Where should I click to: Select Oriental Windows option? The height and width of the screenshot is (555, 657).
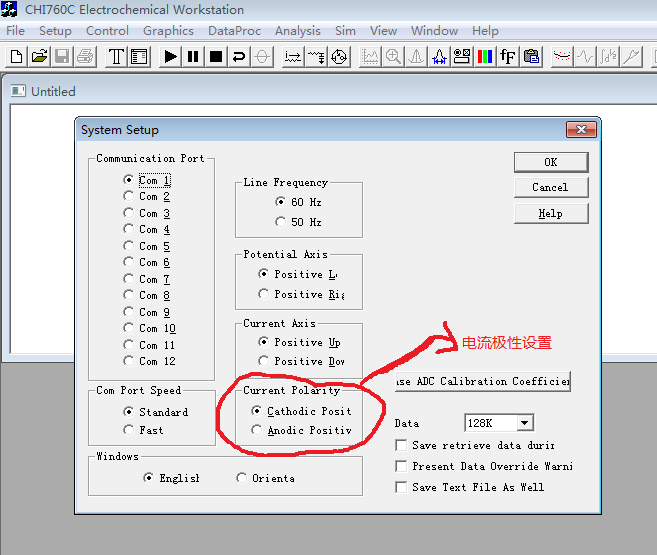click(265, 478)
